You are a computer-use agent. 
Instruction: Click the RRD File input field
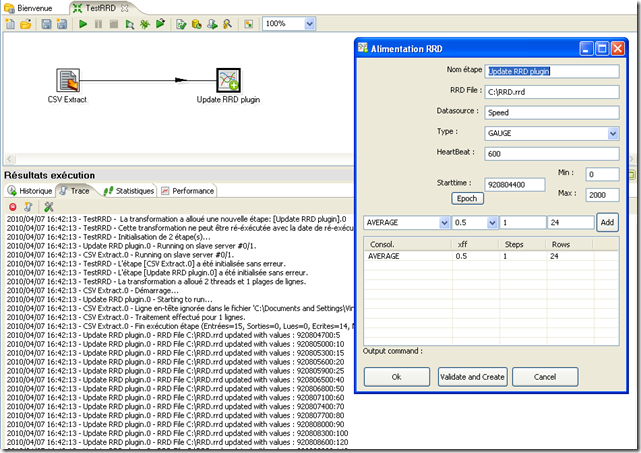[x=552, y=92]
